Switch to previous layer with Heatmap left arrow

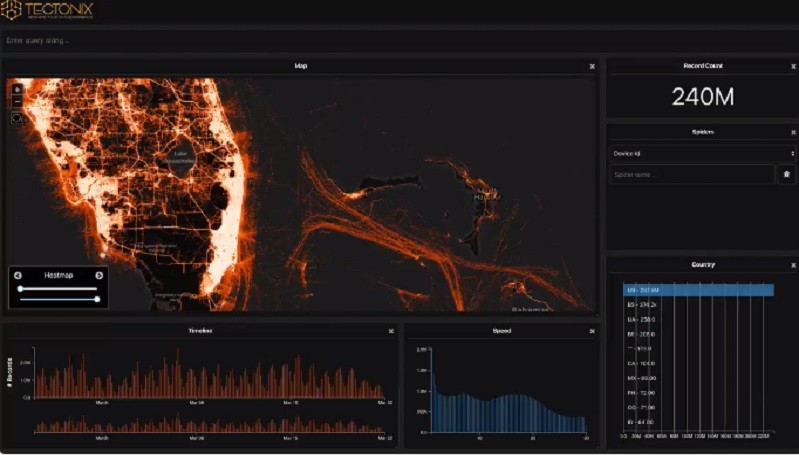[x=19, y=275]
